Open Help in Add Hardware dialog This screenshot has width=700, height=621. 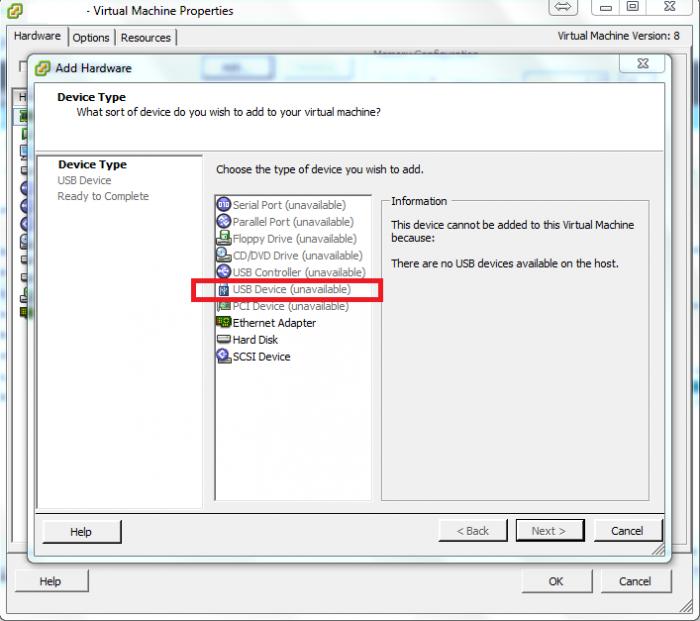click(82, 532)
